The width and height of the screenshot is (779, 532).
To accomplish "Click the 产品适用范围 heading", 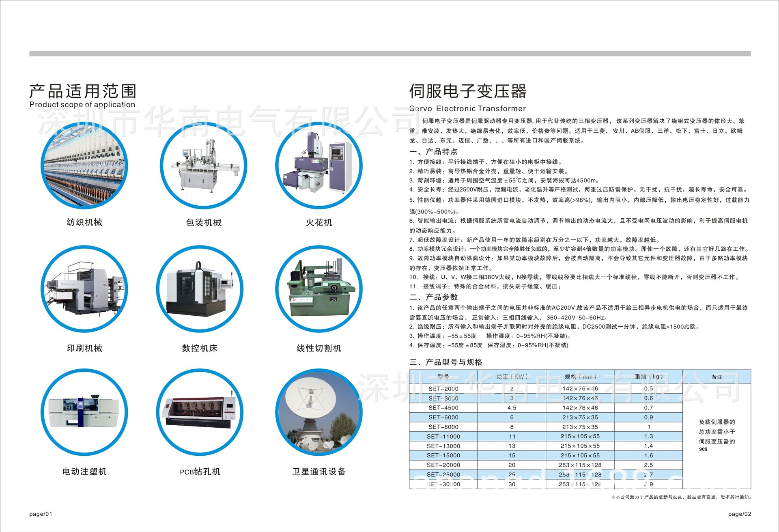I will coord(83,92).
